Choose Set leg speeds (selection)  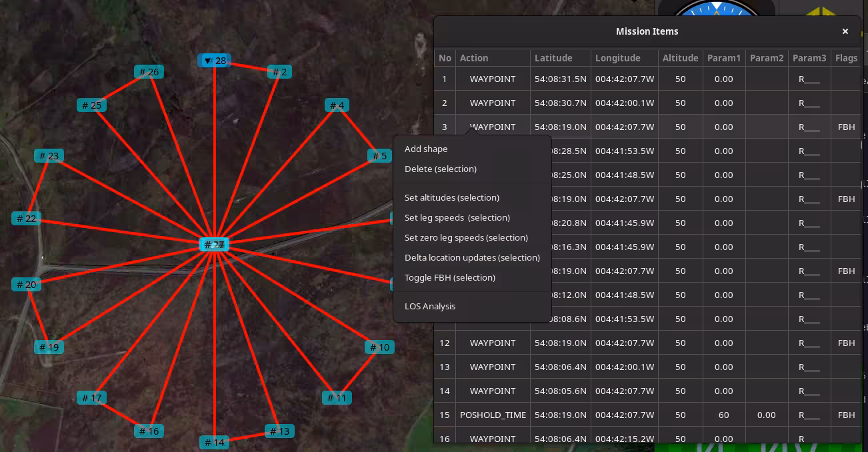coord(457,217)
